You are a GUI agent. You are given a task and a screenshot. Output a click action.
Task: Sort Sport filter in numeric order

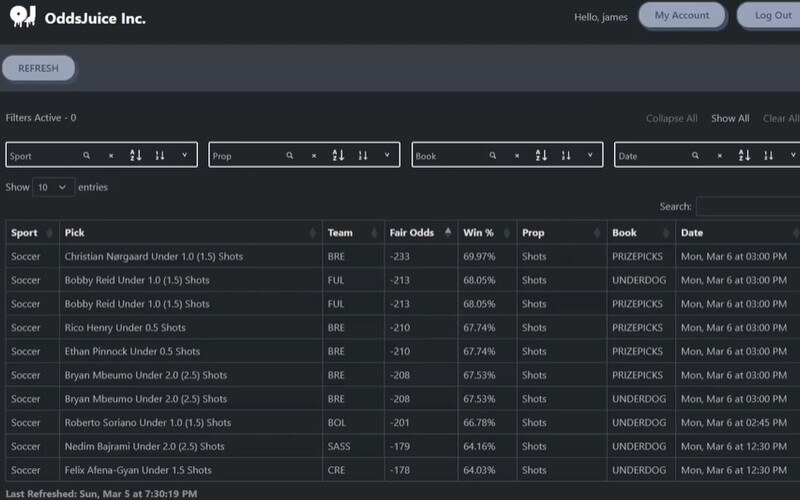160,155
